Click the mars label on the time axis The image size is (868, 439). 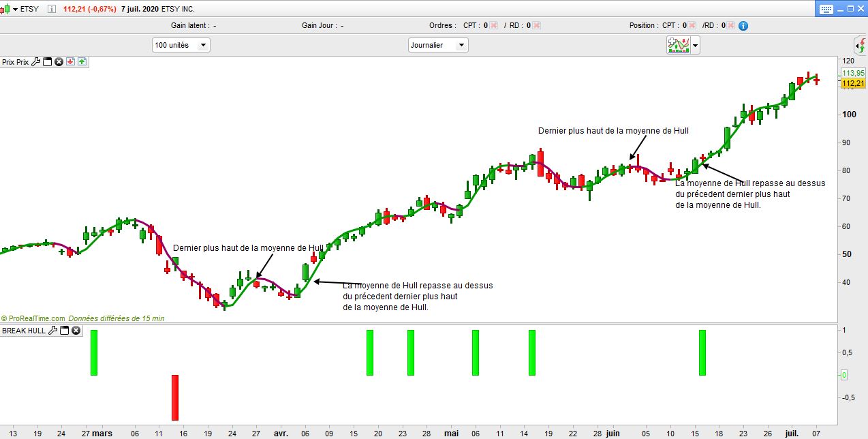pos(102,433)
